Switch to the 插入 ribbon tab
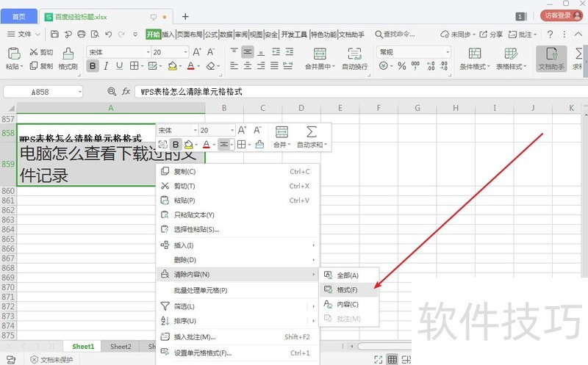This screenshot has width=588, height=365. tap(168, 35)
